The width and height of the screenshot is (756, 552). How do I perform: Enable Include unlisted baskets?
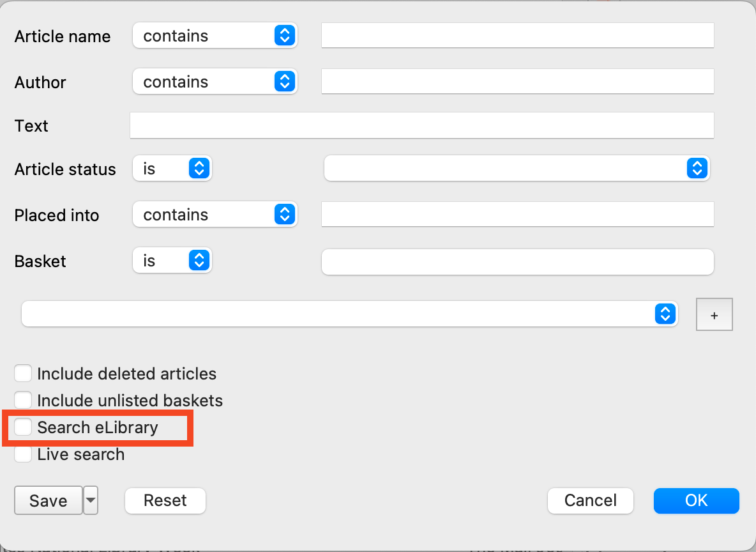pos(23,400)
